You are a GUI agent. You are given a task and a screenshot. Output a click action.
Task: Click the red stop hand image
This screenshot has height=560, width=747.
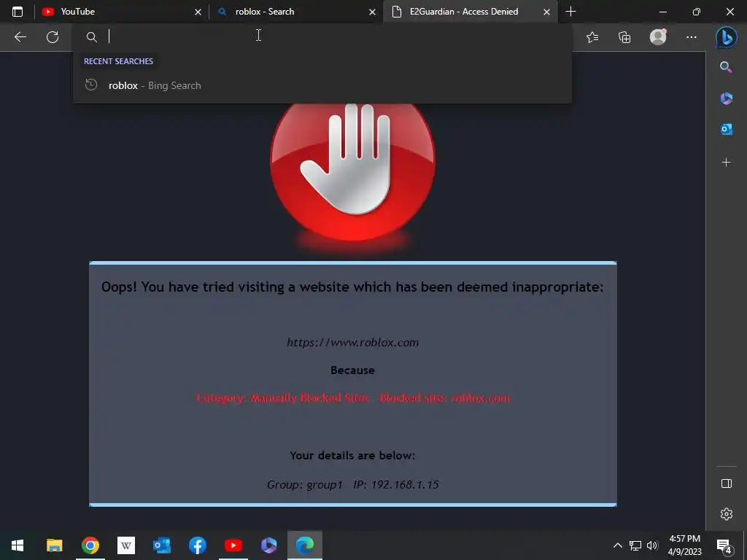coord(352,172)
